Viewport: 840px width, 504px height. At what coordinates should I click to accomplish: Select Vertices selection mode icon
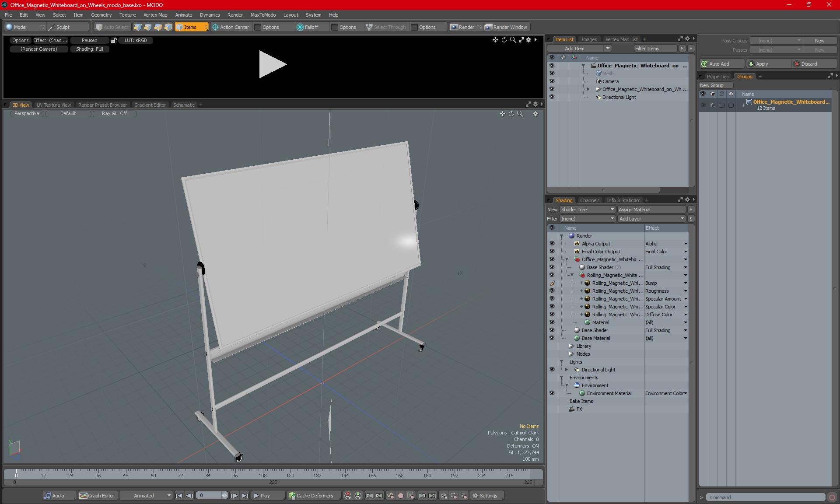pyautogui.click(x=138, y=27)
